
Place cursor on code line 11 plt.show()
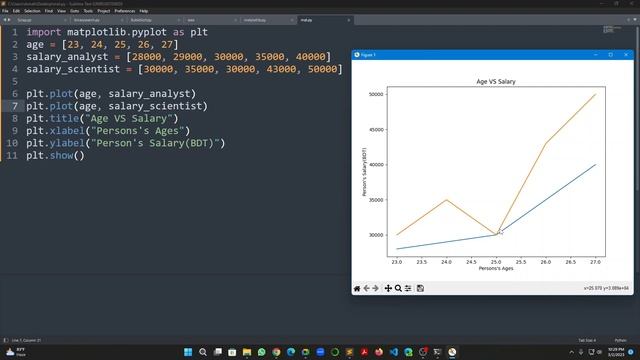pyautogui.click(x=56, y=156)
